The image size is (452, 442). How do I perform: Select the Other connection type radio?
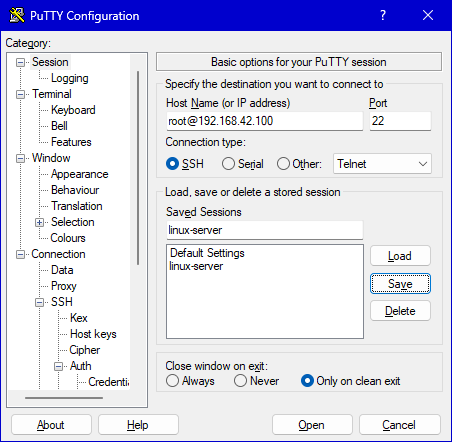click(283, 164)
